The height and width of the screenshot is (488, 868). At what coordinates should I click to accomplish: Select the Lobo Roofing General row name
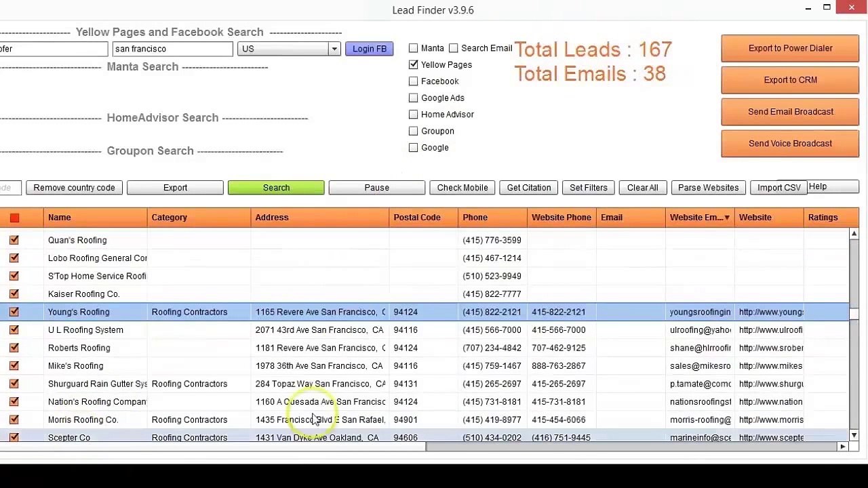click(x=98, y=258)
